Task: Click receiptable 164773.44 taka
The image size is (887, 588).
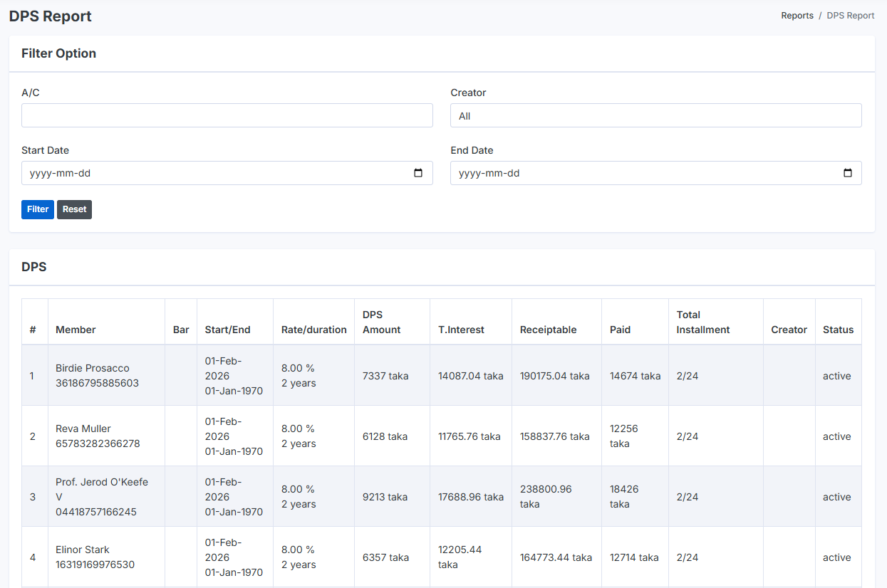Action: tap(556, 557)
